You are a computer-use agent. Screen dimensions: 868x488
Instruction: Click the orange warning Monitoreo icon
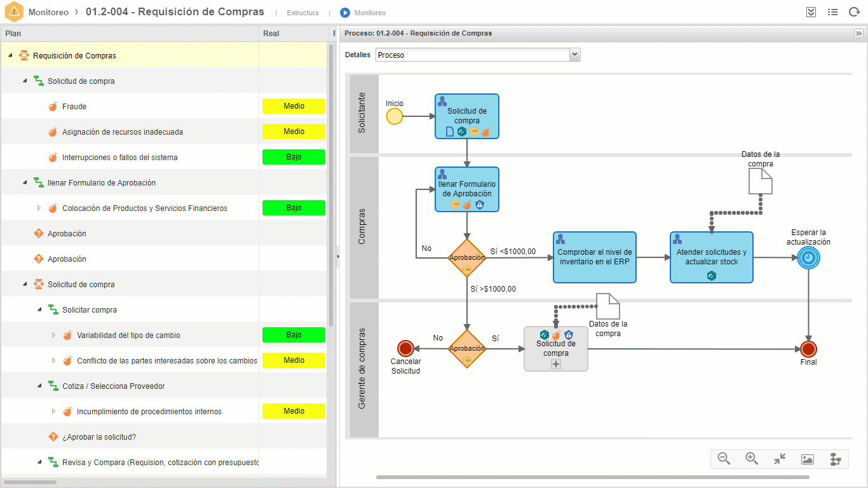point(14,12)
